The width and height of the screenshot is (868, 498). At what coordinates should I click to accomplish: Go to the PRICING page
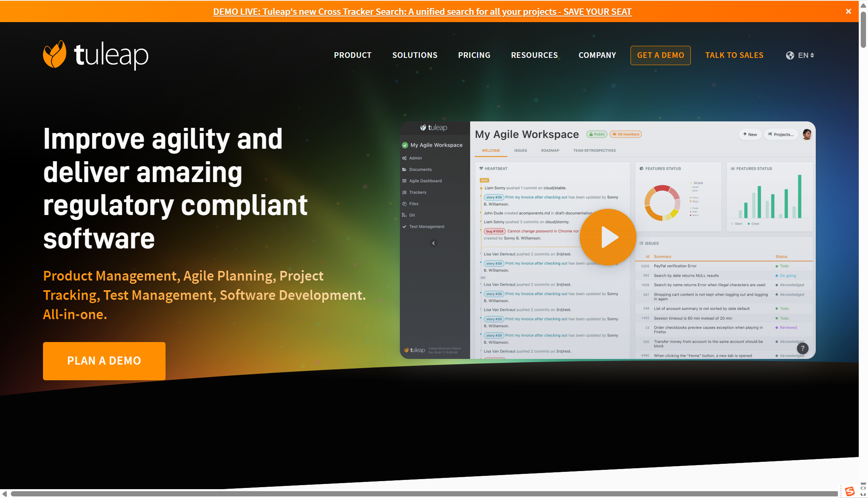[x=474, y=55]
